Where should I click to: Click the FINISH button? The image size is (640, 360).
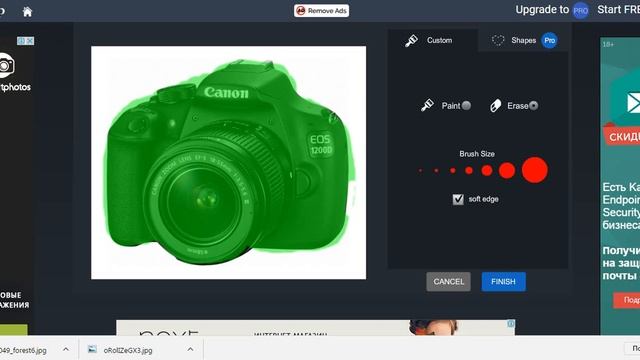point(503,282)
